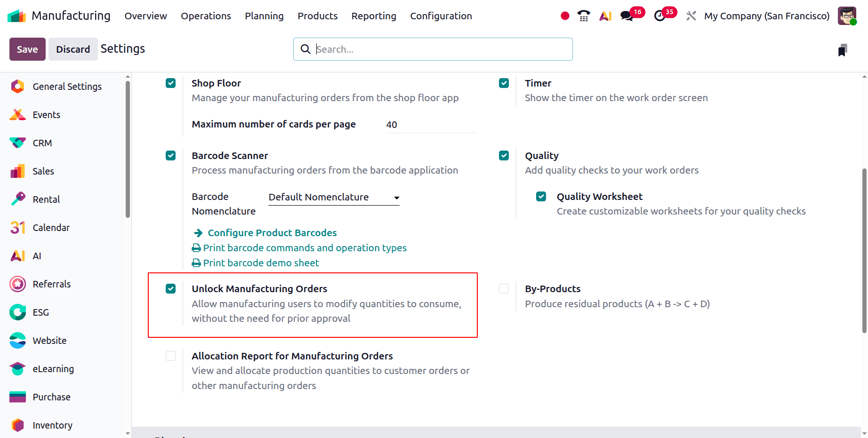Select the eLearning icon in sidebar
Viewport: 868px width, 438px height.
pyautogui.click(x=17, y=369)
